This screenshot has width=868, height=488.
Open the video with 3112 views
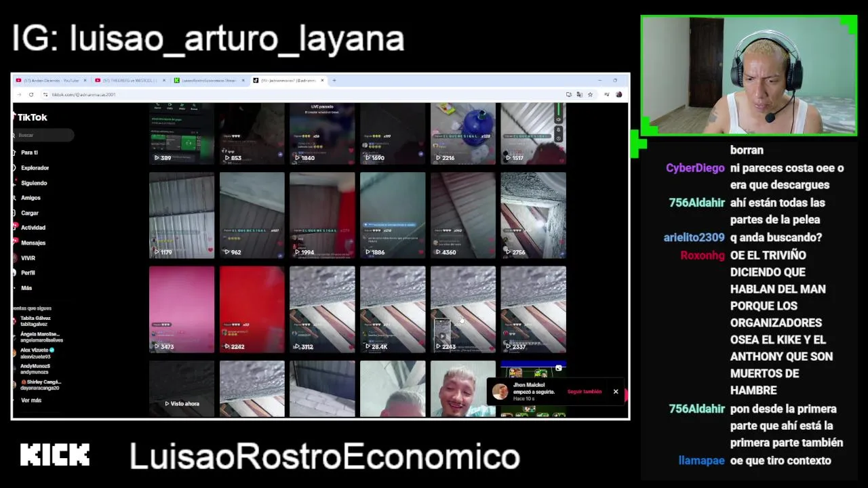coord(322,309)
